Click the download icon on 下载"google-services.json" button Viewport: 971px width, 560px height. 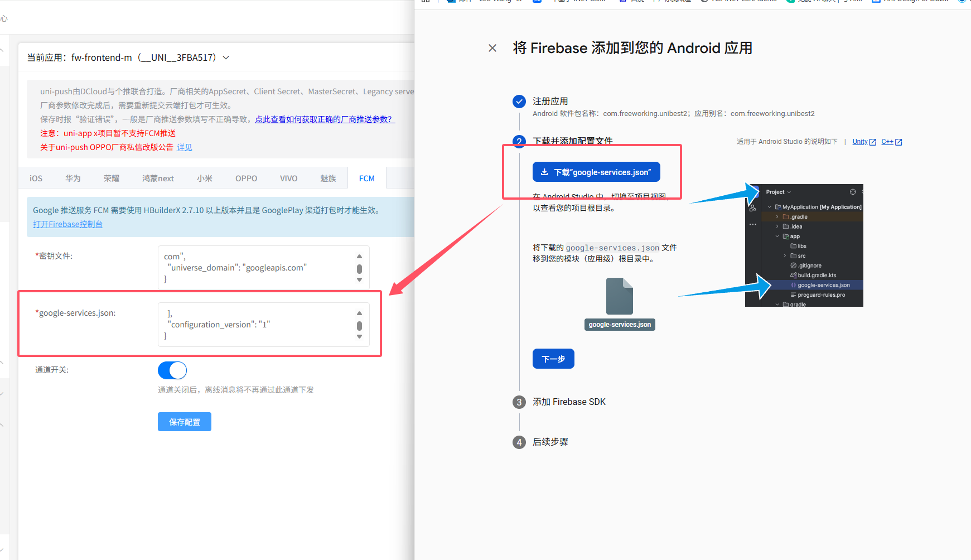point(544,172)
